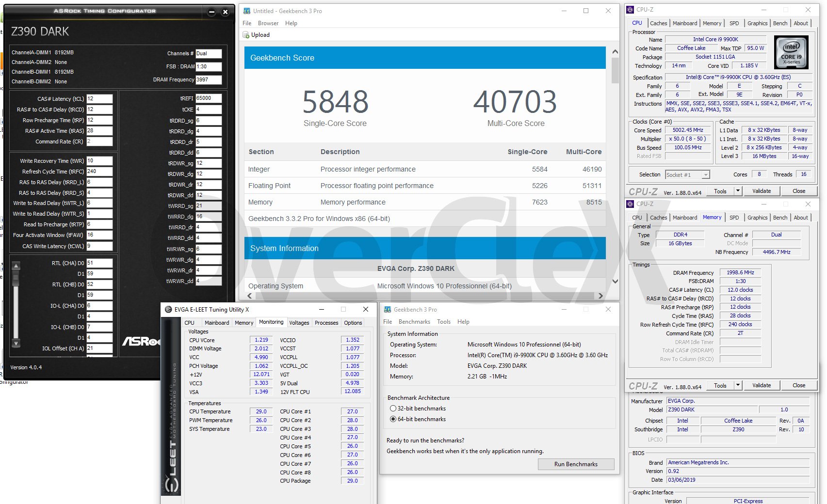
Task: Switch to SPD tab in upper CPU-Z
Action: 734,23
